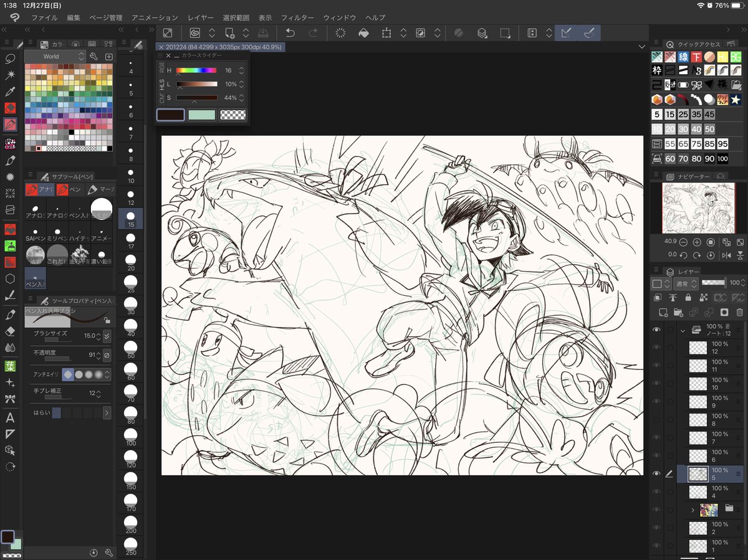Screen dimensions: 748x560
Task: Rotate the canvas left in Navigator
Action: (684, 255)
